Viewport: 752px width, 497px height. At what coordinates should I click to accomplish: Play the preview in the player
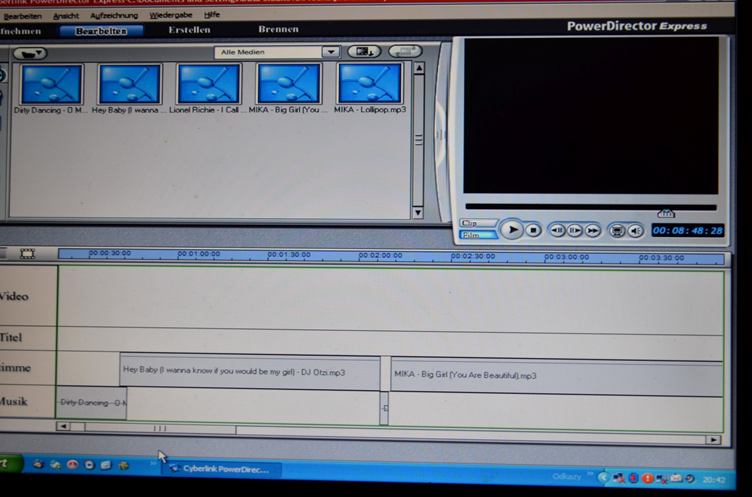pos(512,230)
